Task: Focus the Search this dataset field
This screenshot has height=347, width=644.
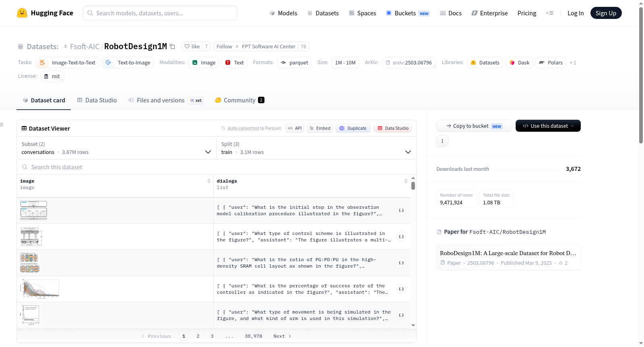Action: tap(217, 167)
